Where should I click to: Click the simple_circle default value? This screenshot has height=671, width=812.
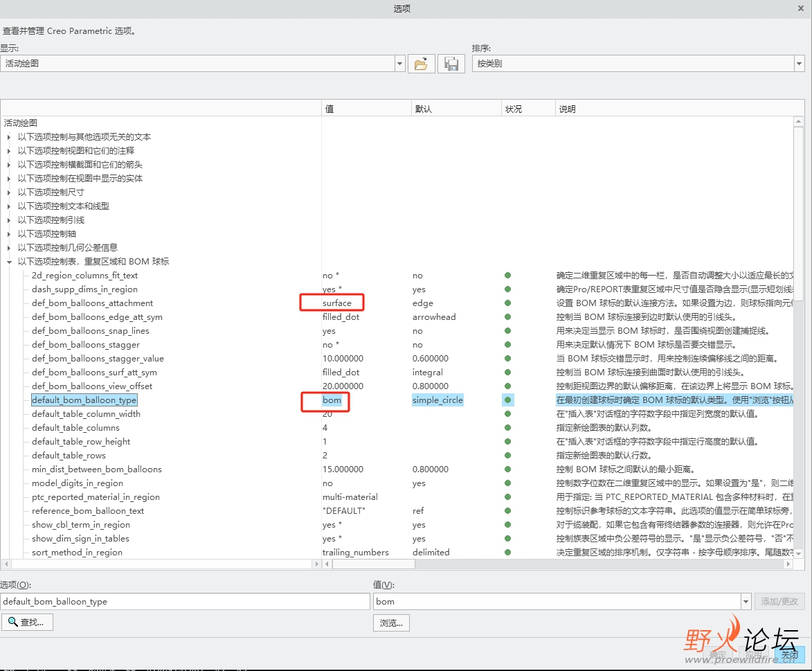pyautogui.click(x=437, y=400)
